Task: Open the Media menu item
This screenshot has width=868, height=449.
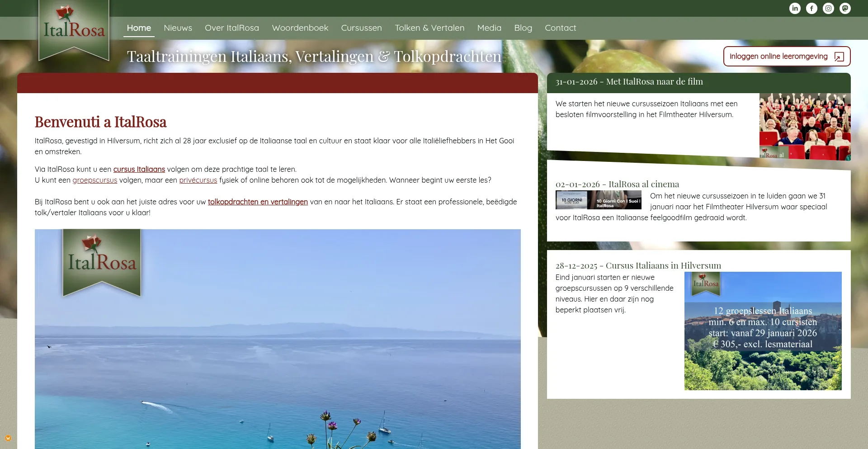Action: click(489, 28)
